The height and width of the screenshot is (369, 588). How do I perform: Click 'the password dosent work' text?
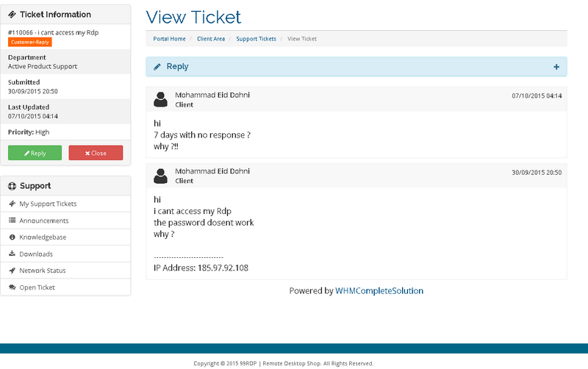coord(204,223)
